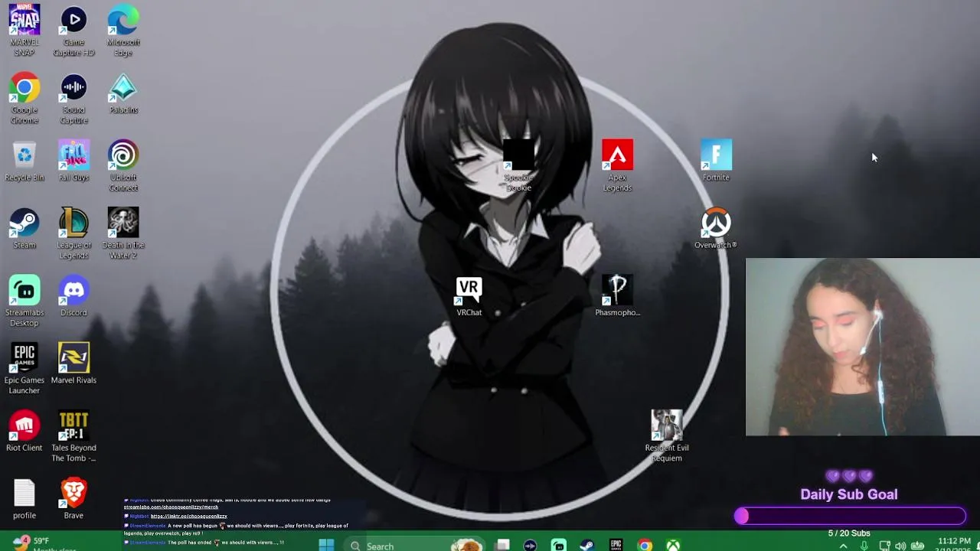
Task: Select the Overwatch desktop icon
Action: [716, 228]
